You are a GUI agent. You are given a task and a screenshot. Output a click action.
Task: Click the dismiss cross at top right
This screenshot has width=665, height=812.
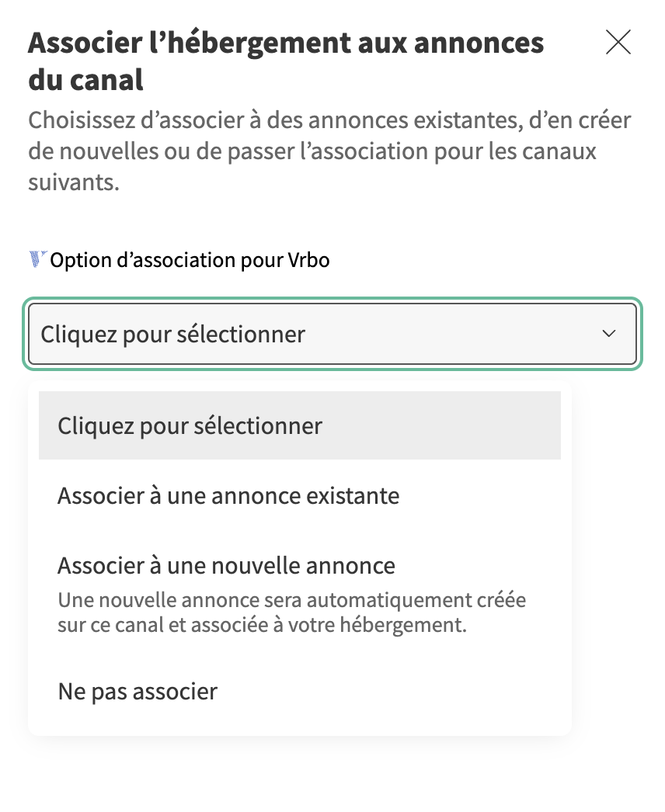click(x=618, y=43)
